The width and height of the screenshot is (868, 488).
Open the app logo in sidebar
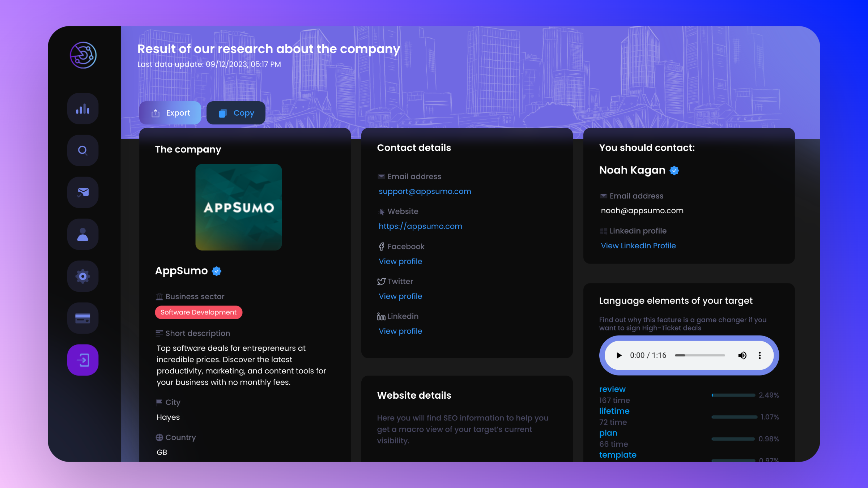[83, 55]
